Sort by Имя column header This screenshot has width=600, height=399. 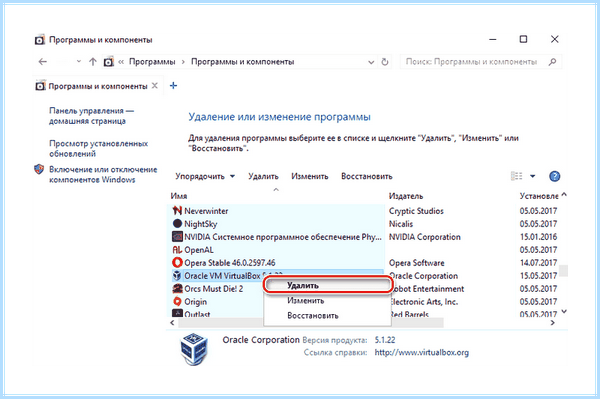(x=179, y=196)
